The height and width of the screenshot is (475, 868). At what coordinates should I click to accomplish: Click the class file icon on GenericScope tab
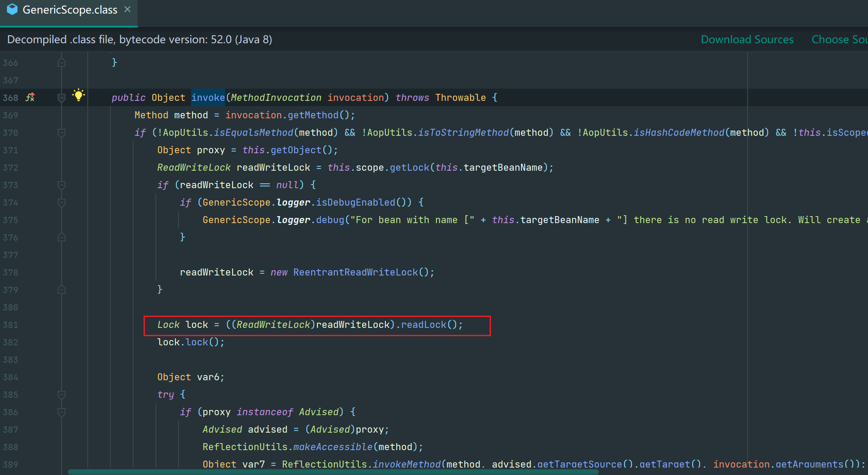point(12,9)
